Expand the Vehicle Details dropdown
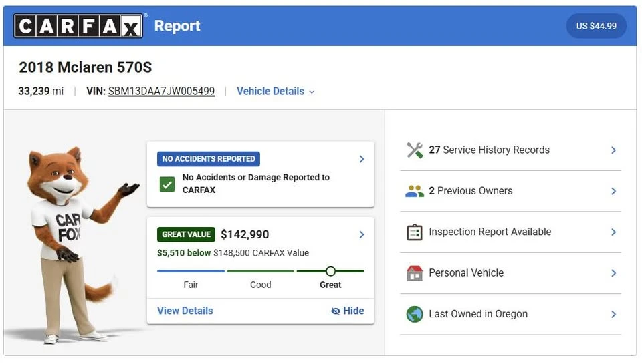The image size is (642, 364). pos(276,92)
